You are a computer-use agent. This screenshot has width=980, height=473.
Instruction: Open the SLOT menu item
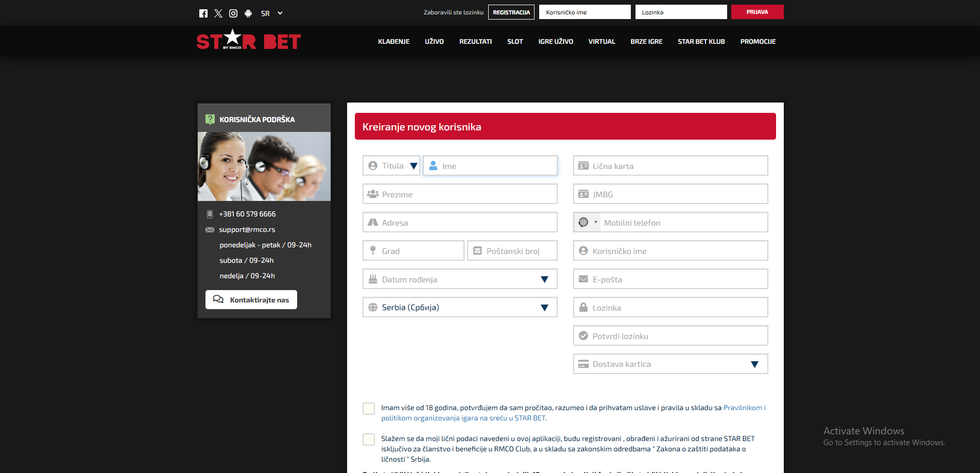pos(515,42)
